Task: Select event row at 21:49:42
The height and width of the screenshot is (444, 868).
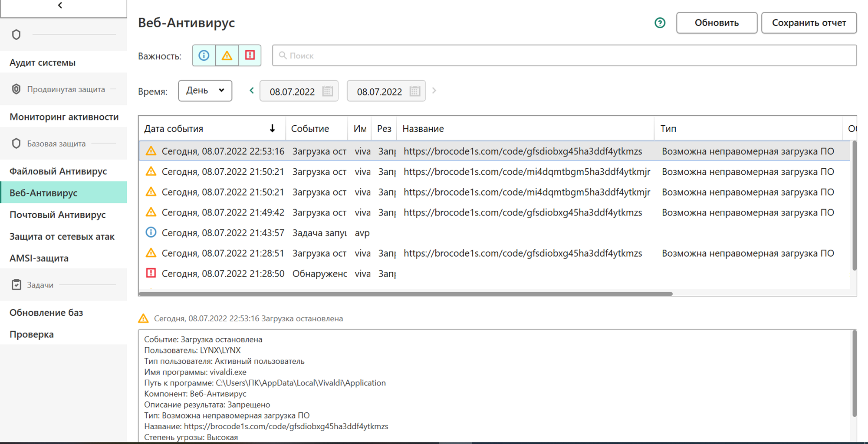Action: click(x=494, y=212)
